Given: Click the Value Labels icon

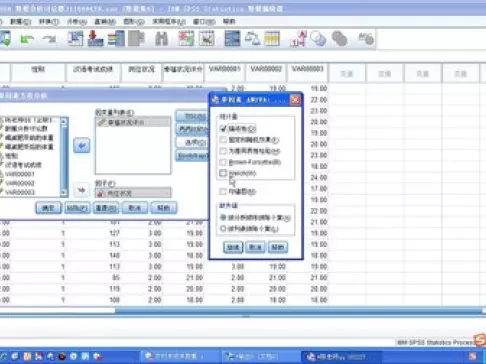Looking at the screenshot, I should (x=298, y=39).
